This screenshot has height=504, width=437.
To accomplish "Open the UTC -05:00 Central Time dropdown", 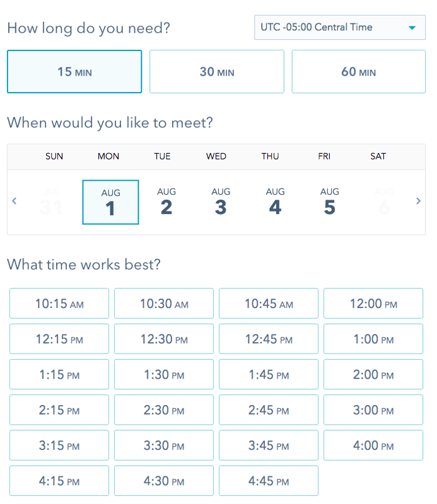I will coord(339,28).
